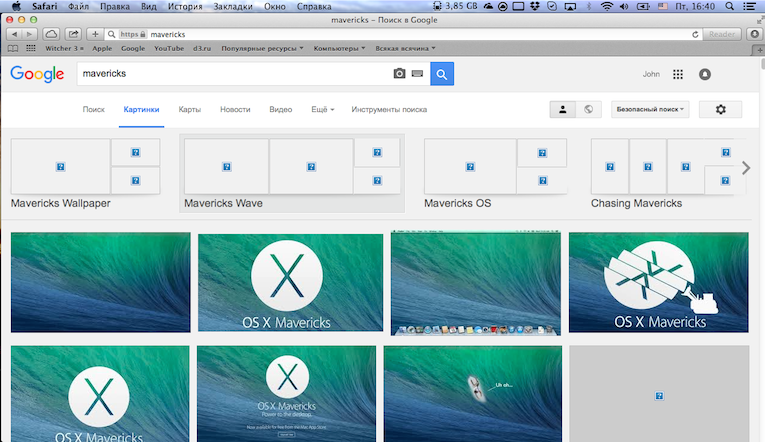This screenshot has width=765, height=442.
Task: Open search settings gear
Action: click(x=721, y=109)
